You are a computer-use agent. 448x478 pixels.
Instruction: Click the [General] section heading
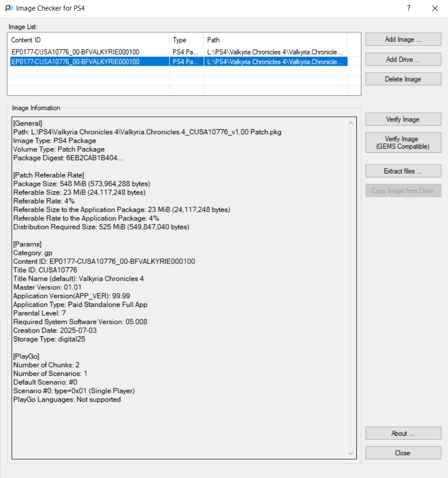[28, 123]
